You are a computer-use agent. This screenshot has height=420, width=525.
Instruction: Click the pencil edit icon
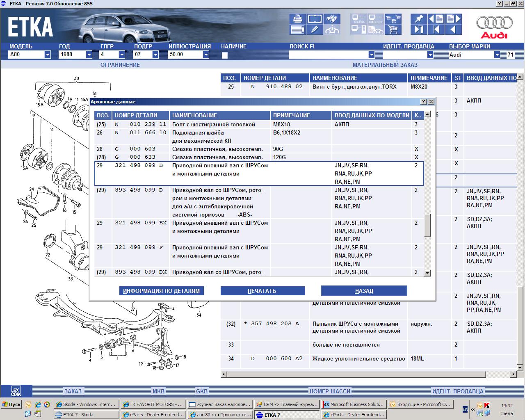pyautogui.click(x=315, y=30)
